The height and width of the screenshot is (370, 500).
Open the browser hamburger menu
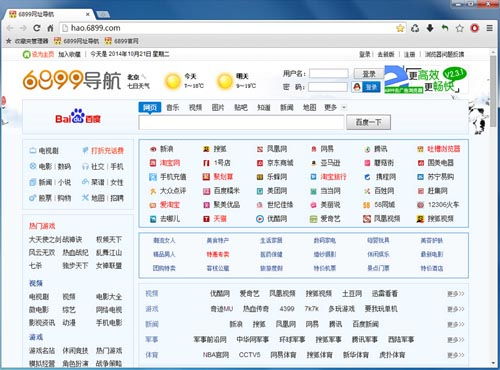click(489, 28)
